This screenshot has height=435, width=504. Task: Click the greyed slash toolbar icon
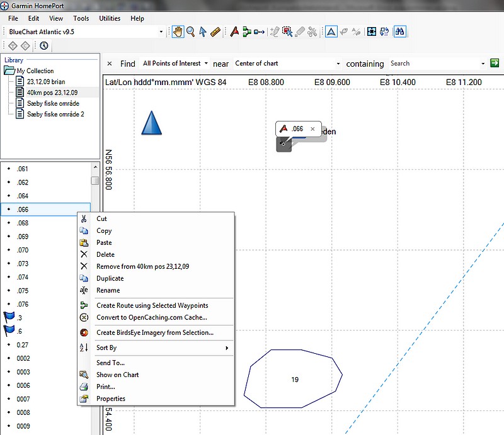356,32
